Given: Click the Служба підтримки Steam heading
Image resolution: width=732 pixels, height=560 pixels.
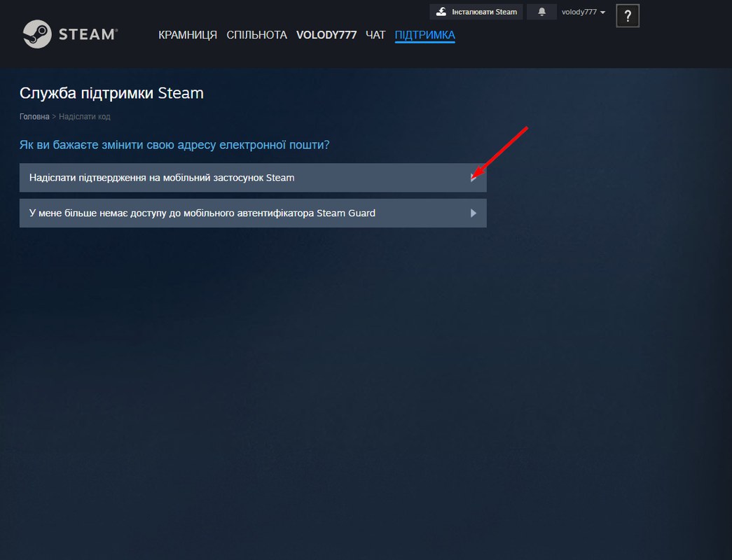Looking at the screenshot, I should click(111, 93).
